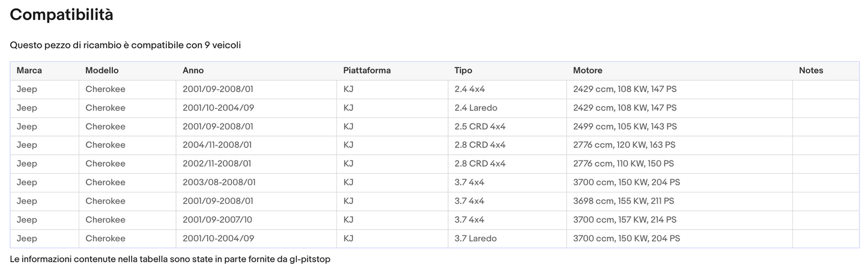The height and width of the screenshot is (270, 868).
Task: Click the 3698 ccm, 155 KW engine cell
Action: pyautogui.click(x=624, y=201)
